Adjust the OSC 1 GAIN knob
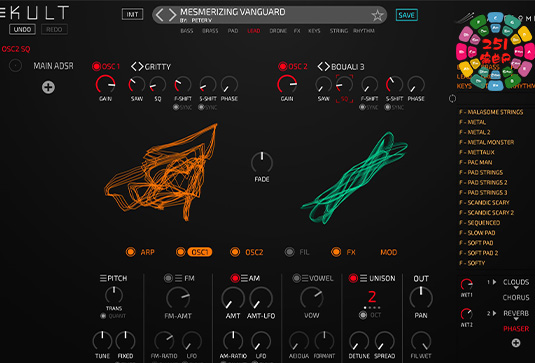Image resolution: width=535 pixels, height=363 pixels. (x=105, y=84)
